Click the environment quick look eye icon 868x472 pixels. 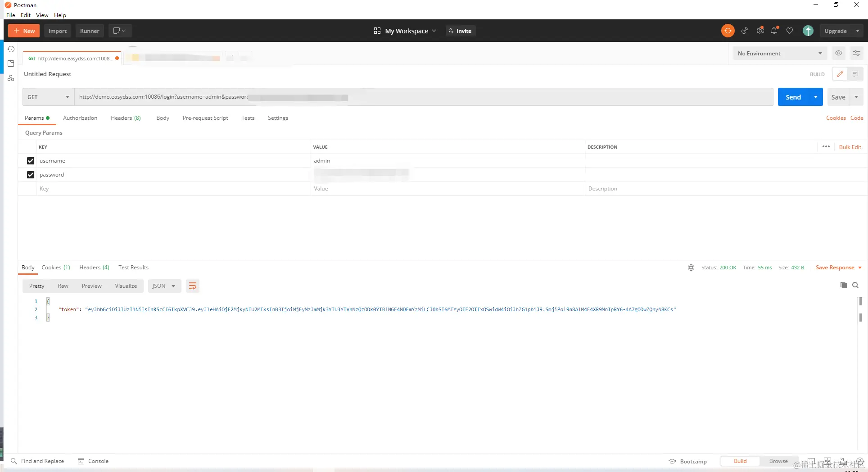pos(839,53)
